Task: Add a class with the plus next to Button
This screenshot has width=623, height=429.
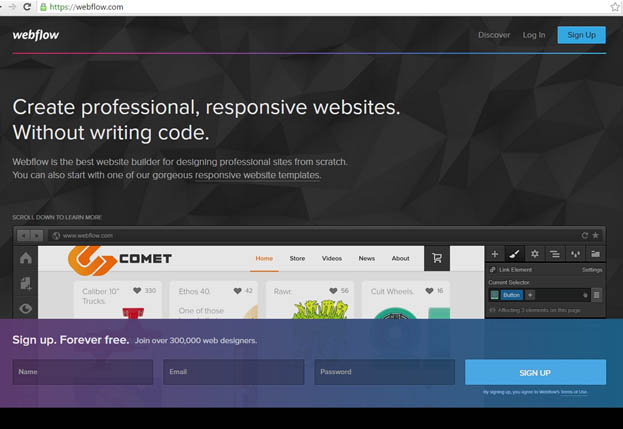Action: [530, 295]
